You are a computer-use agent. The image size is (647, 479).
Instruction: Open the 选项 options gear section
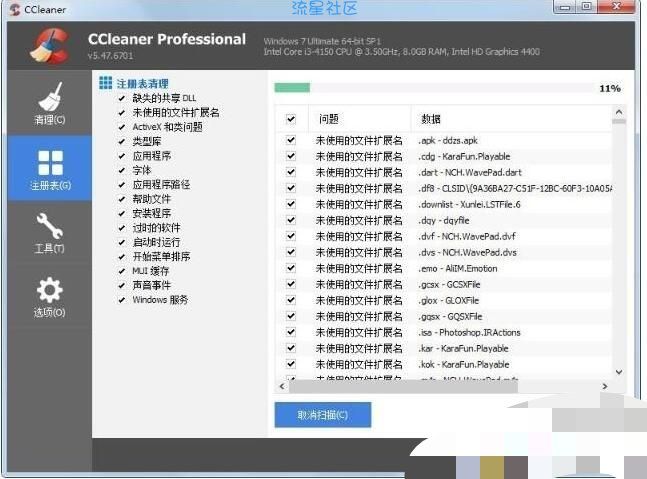(x=50, y=297)
